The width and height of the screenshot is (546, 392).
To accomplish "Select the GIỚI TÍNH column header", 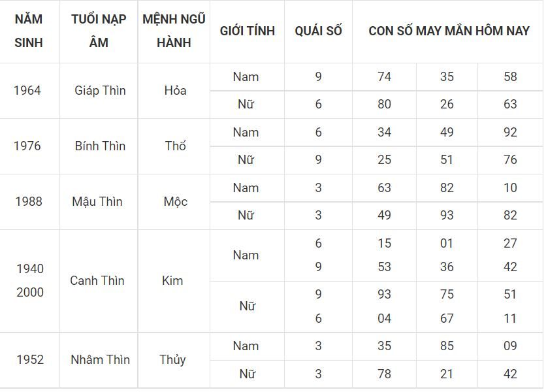I will point(248,31).
